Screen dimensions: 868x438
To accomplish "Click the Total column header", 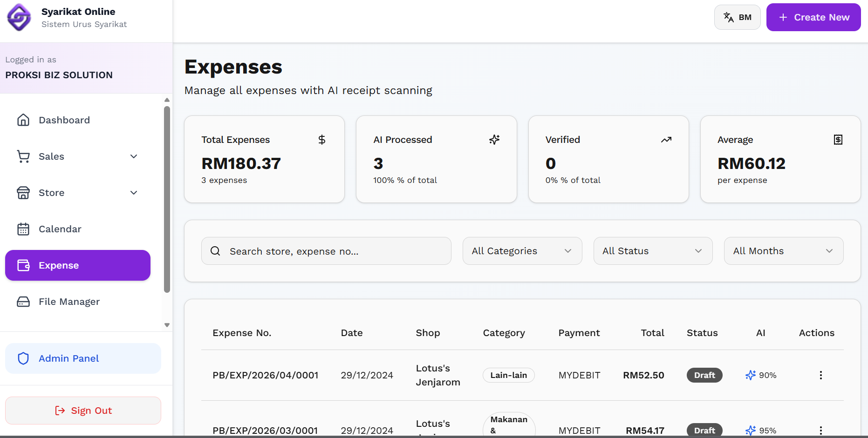I will point(653,333).
